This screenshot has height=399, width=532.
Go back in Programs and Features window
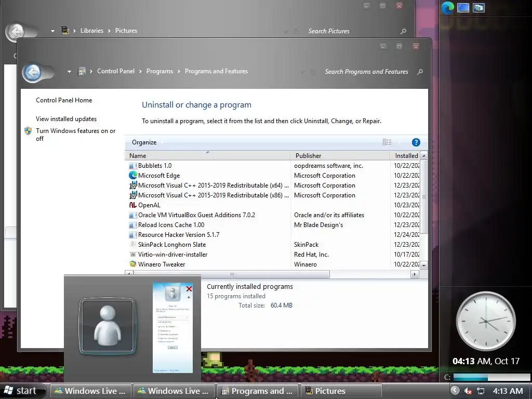click(x=33, y=72)
